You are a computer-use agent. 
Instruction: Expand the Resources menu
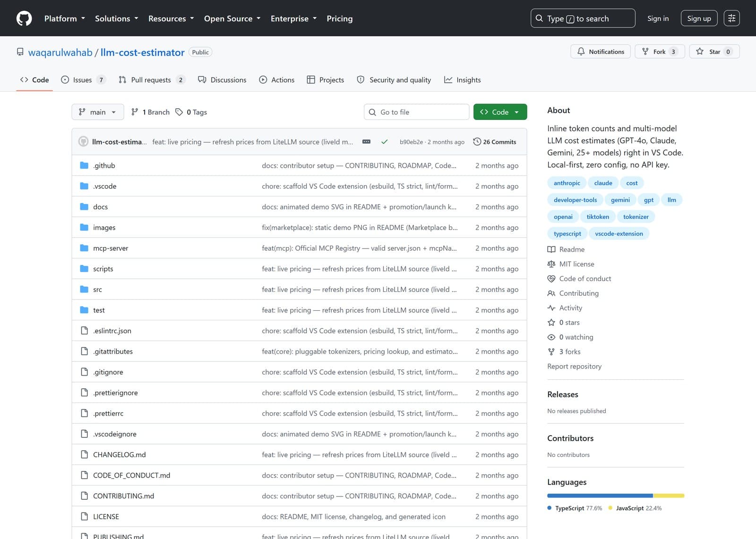click(x=171, y=18)
